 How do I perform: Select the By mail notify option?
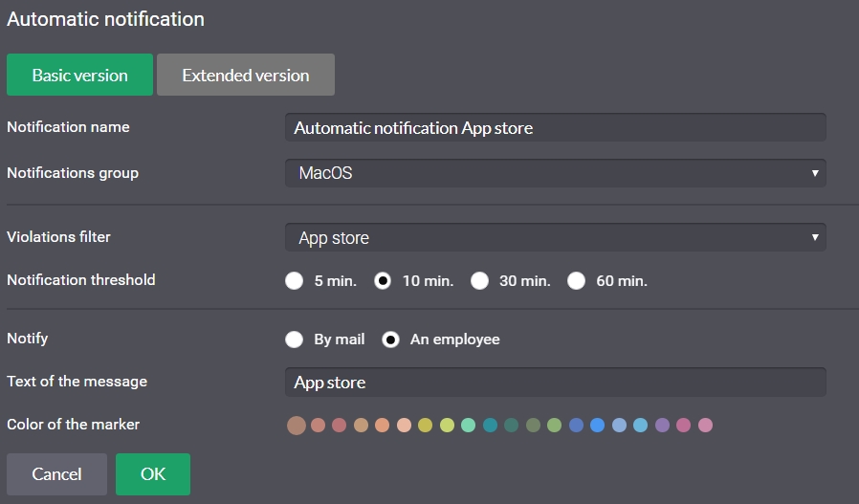(295, 340)
